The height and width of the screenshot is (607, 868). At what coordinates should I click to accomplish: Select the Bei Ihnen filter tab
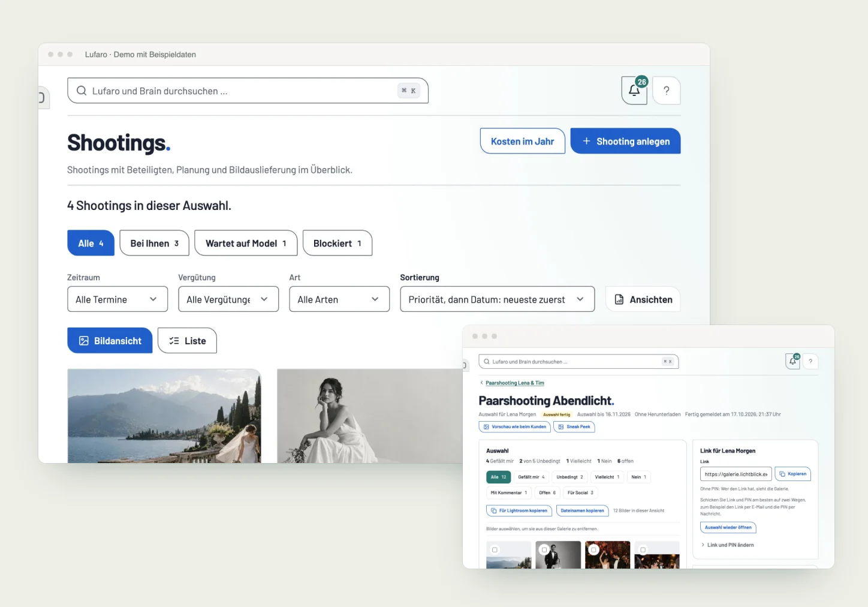point(155,243)
